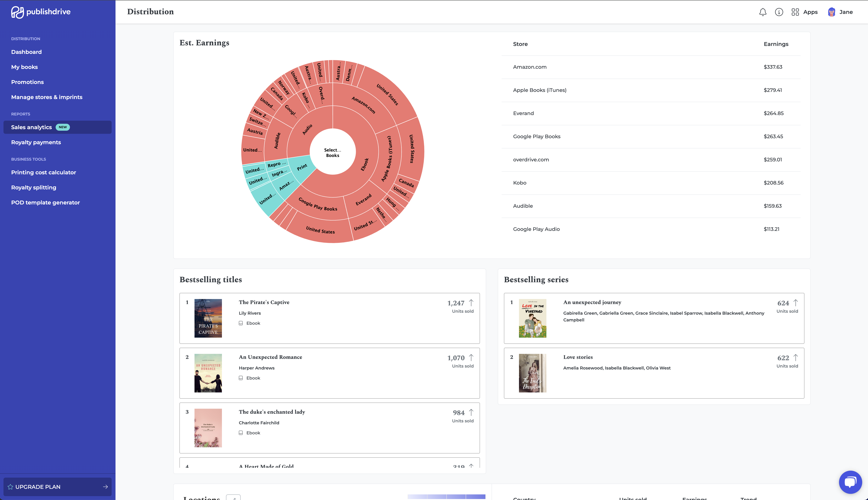Screen dimensions: 868x500
Task: Open Royalty splitting tool
Action: [x=34, y=187]
